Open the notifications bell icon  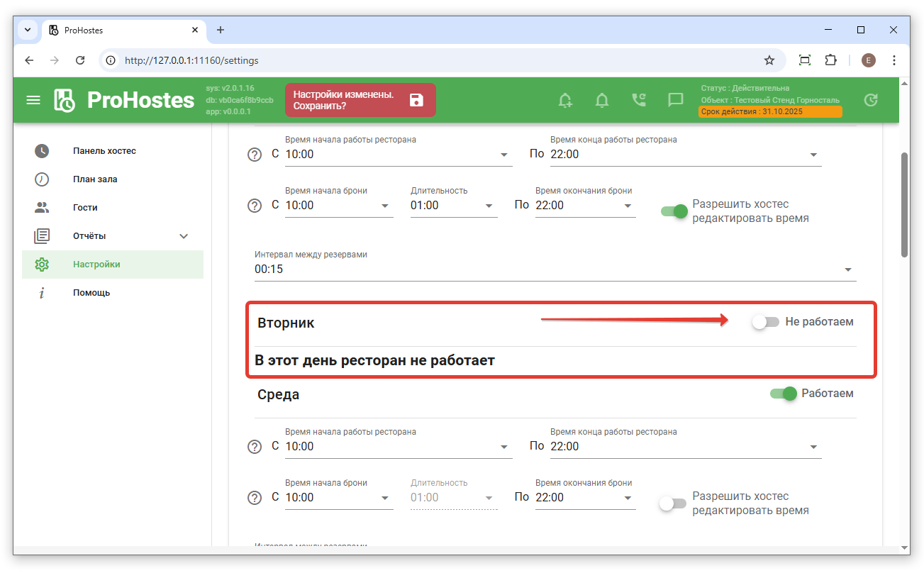[x=602, y=100]
